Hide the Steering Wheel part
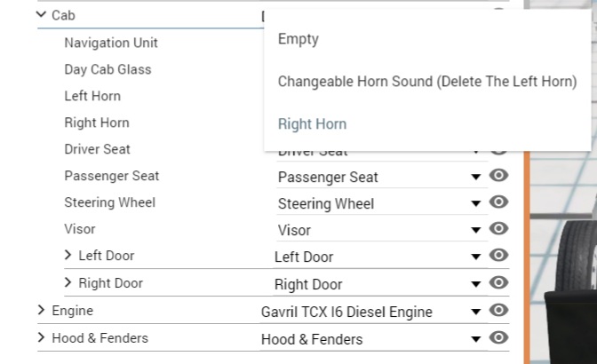 [x=499, y=202]
